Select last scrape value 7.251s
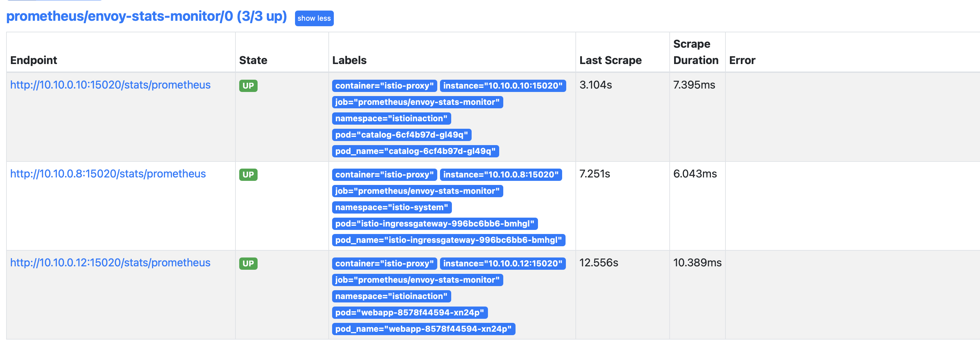 pyautogui.click(x=594, y=174)
